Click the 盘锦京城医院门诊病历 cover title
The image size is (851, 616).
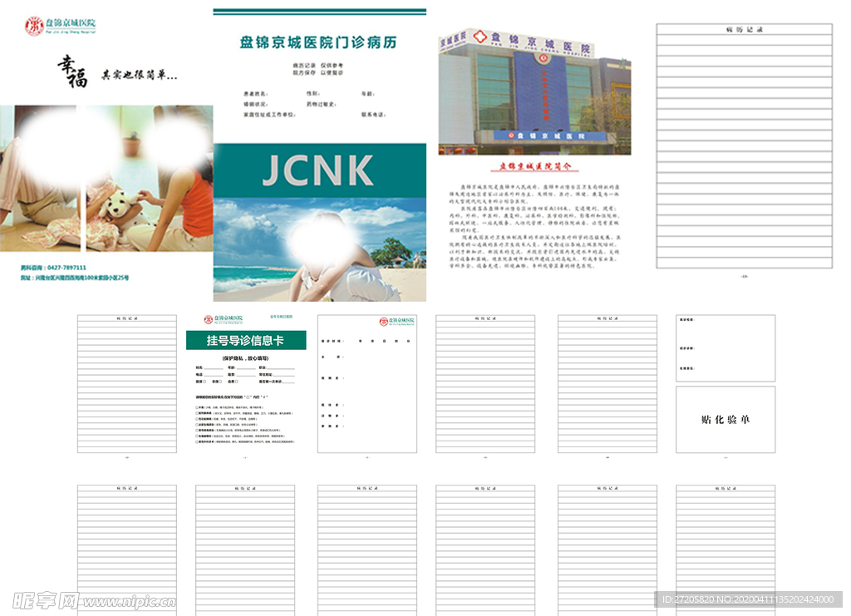tap(318, 42)
